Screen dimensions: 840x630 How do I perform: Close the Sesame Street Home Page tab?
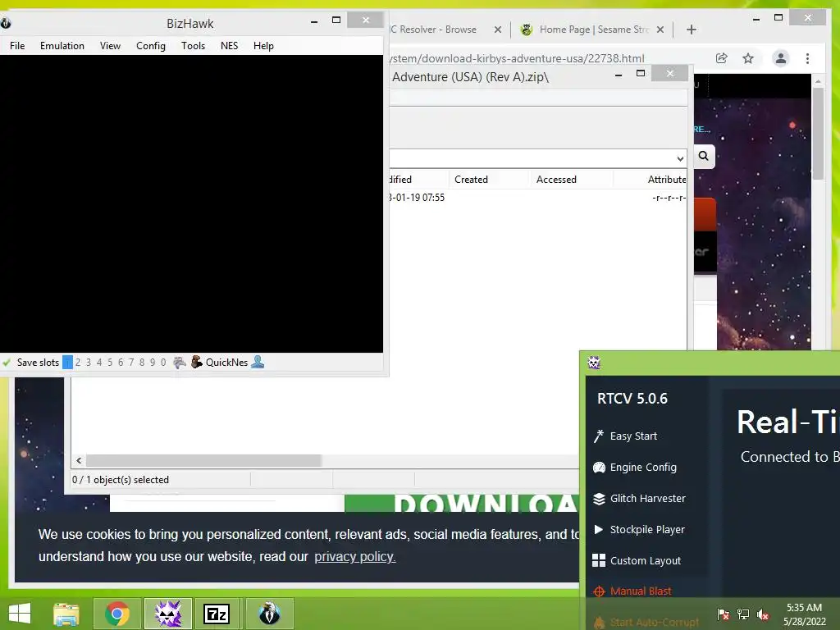(x=660, y=30)
